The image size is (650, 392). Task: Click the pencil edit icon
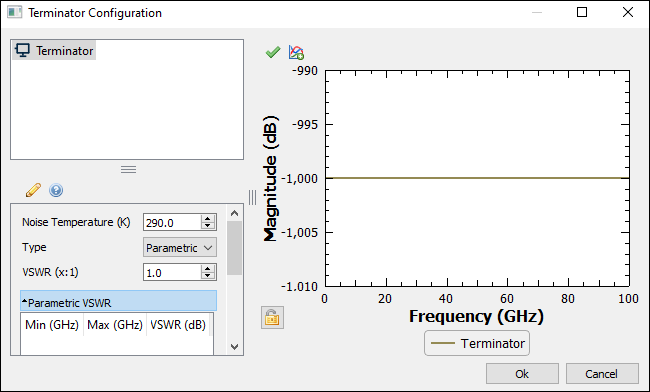pyautogui.click(x=33, y=190)
